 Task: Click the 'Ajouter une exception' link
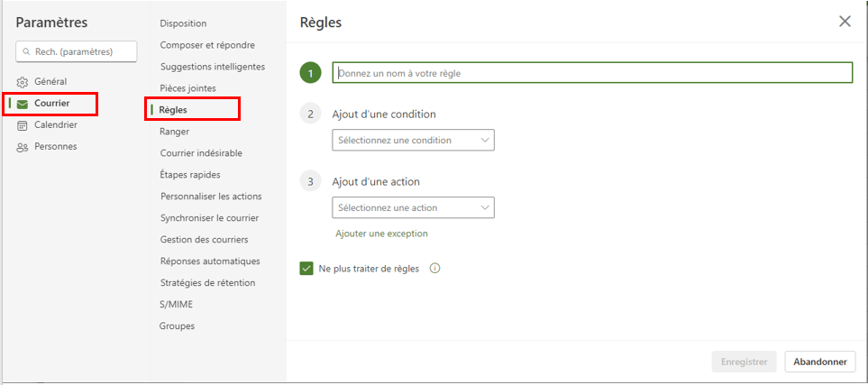tap(381, 234)
